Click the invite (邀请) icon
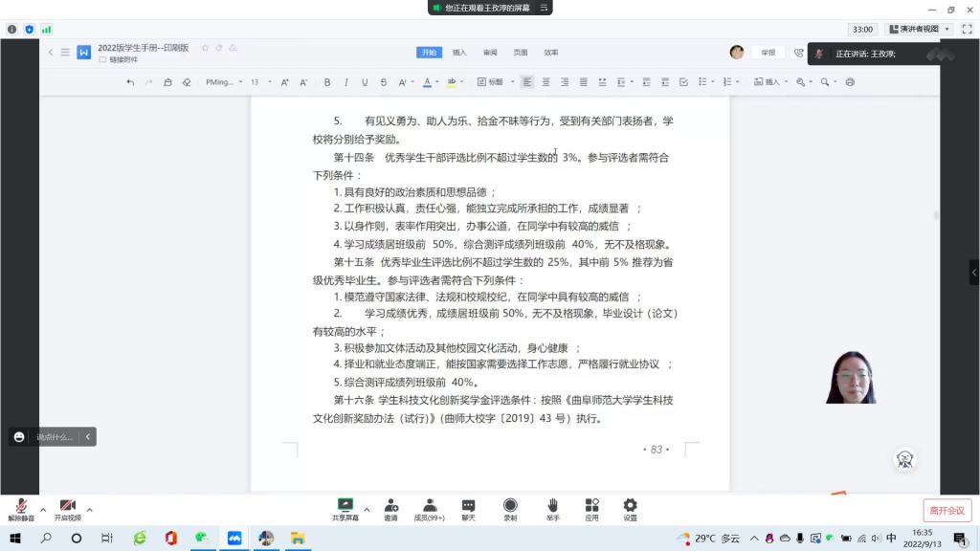The width and height of the screenshot is (980, 551). pos(391,509)
